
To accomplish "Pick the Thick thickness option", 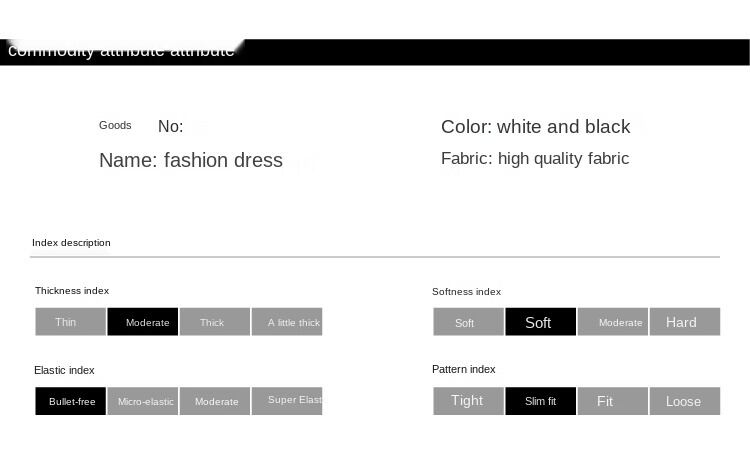I will [215, 322].
